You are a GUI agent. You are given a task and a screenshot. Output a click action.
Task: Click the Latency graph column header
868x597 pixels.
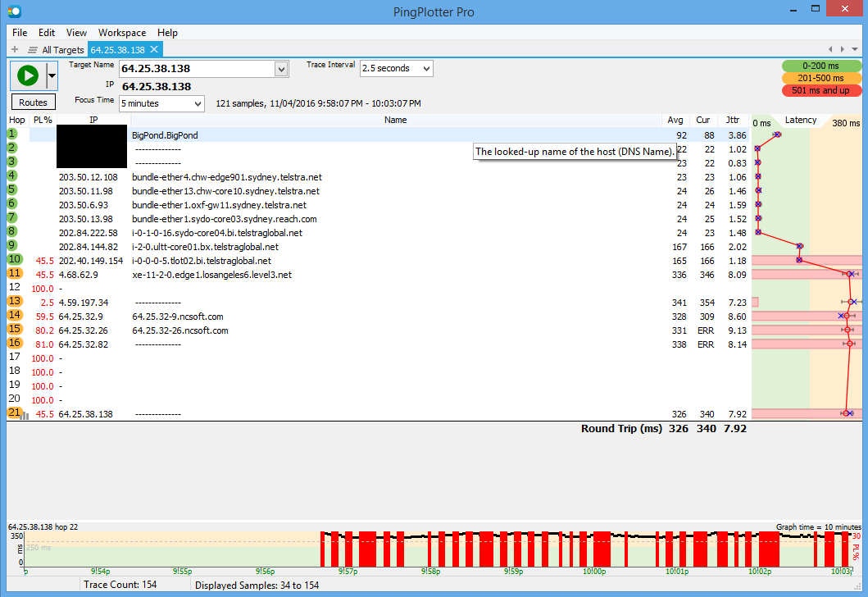coord(801,121)
